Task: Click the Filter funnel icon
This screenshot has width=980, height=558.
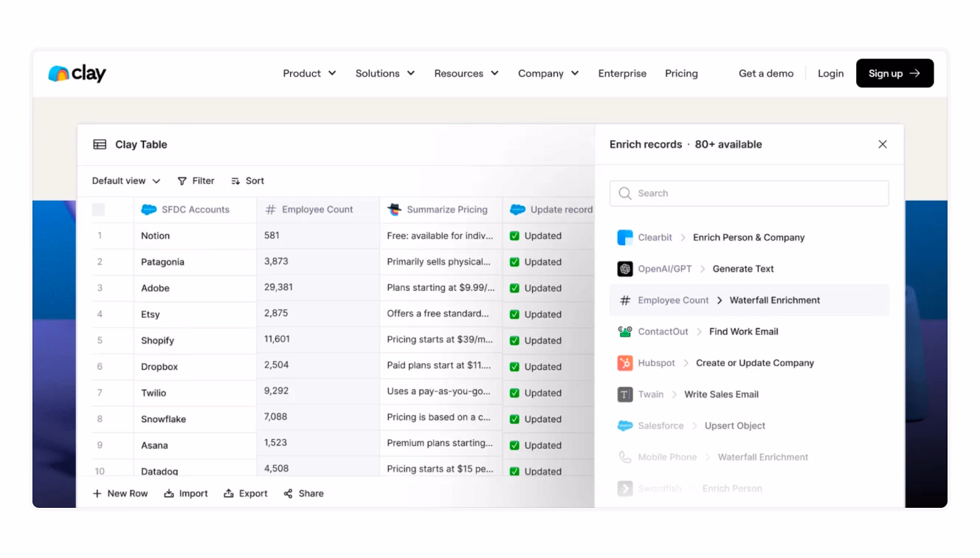Action: click(x=182, y=181)
